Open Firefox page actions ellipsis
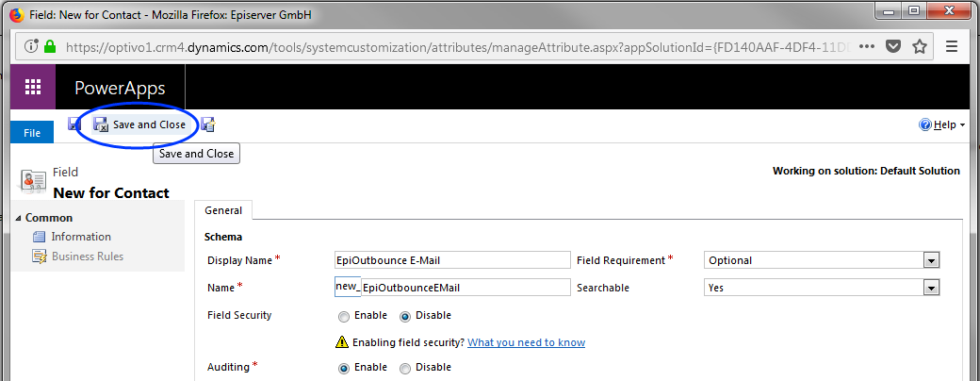 point(867,46)
